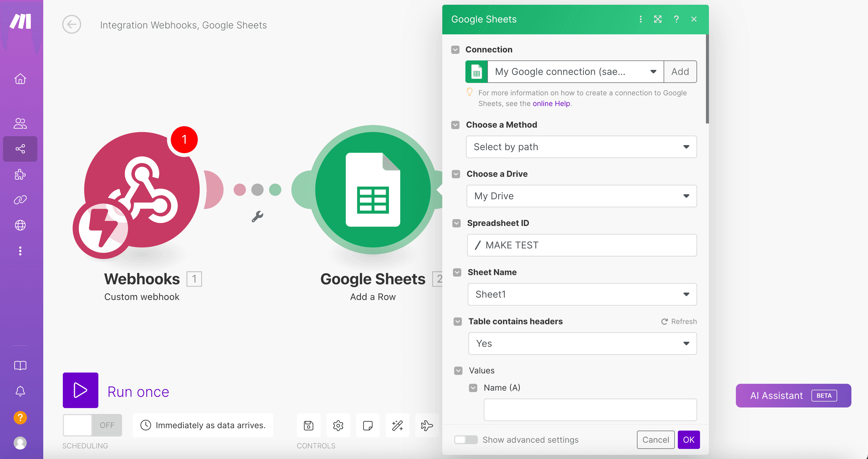The image size is (868, 459).
Task: Click the Auto-align magic wand icon
Action: 397,425
